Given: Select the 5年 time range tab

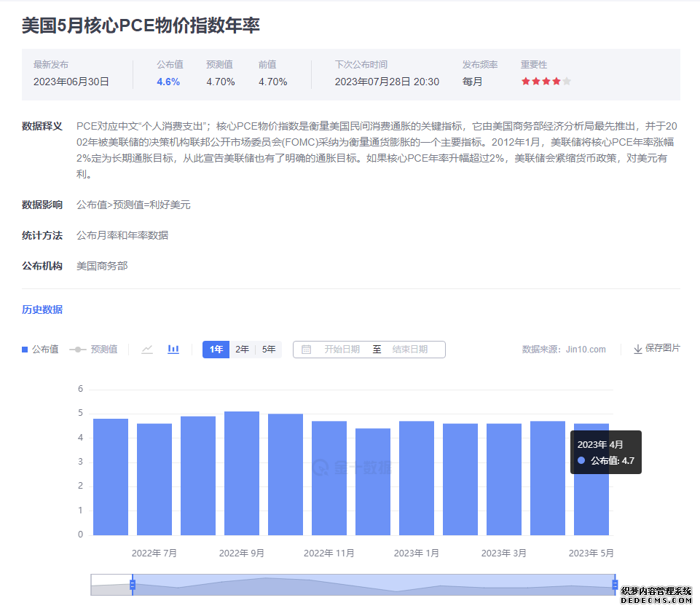Looking at the screenshot, I should (268, 350).
